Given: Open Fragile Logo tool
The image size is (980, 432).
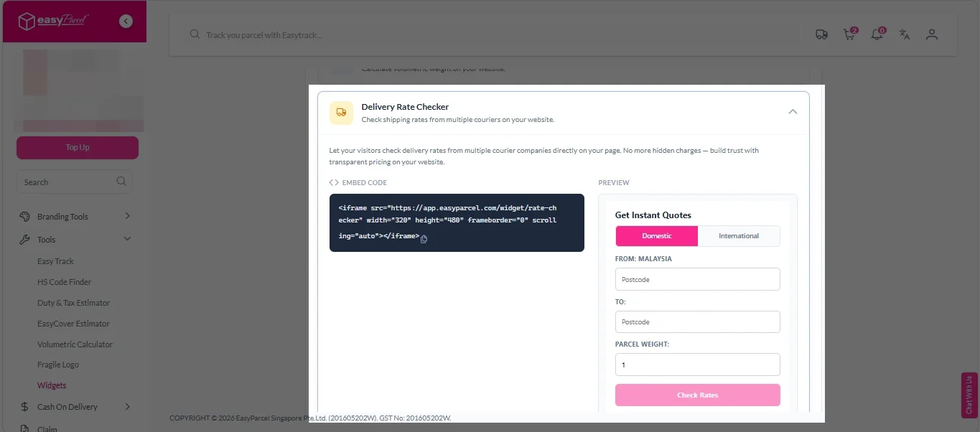Looking at the screenshot, I should pos(58,365).
